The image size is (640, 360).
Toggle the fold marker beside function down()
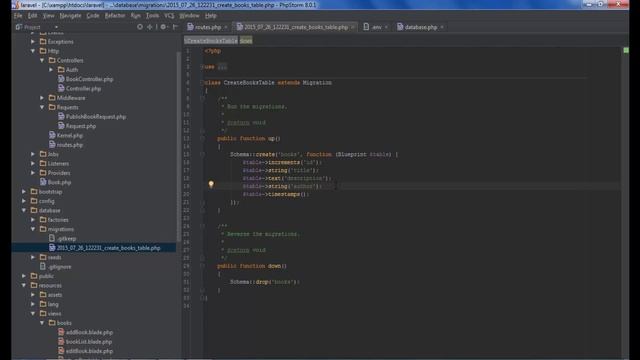(202, 266)
